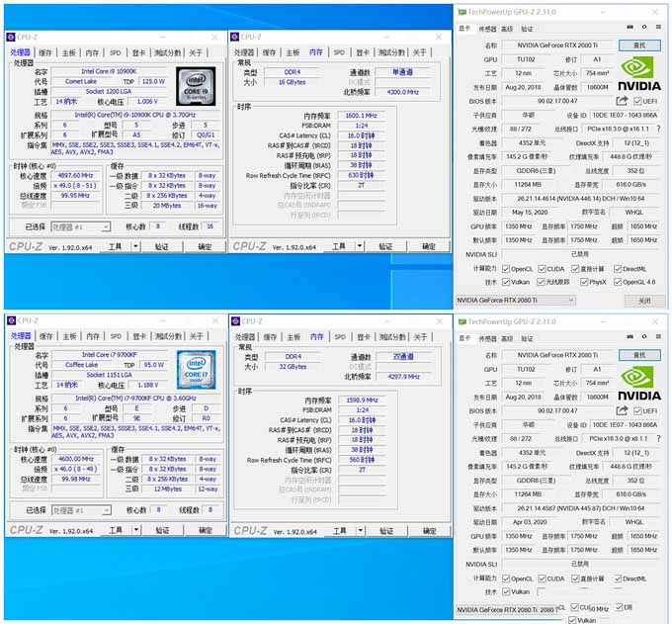Viewport: 672px width, 624px height.
Task: Click the Intel Core i9 logo image
Action: (x=196, y=86)
